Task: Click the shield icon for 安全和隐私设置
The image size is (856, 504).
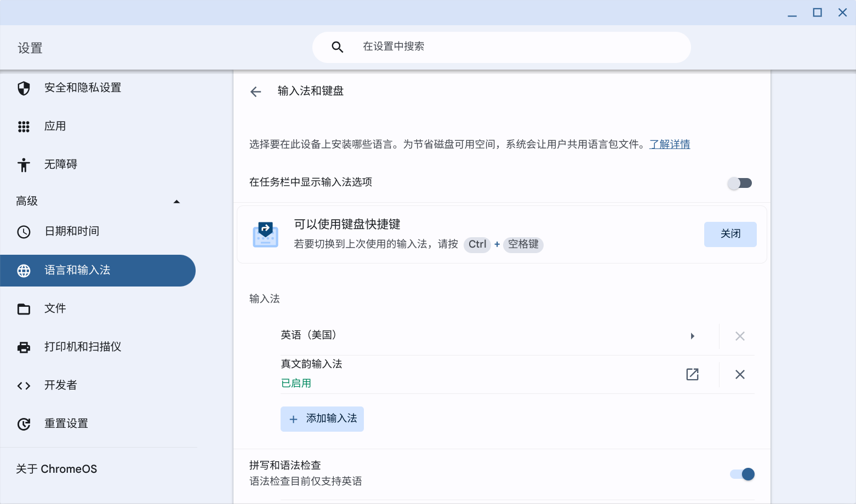Action: pyautogui.click(x=24, y=88)
